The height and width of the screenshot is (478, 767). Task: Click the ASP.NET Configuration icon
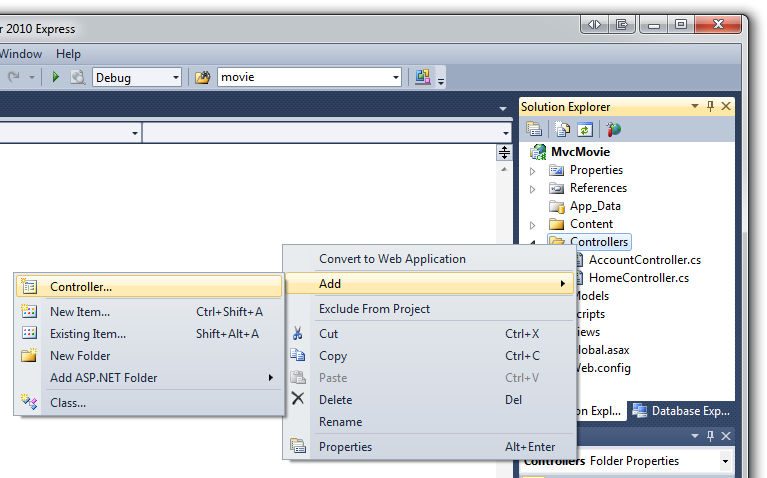click(x=613, y=129)
